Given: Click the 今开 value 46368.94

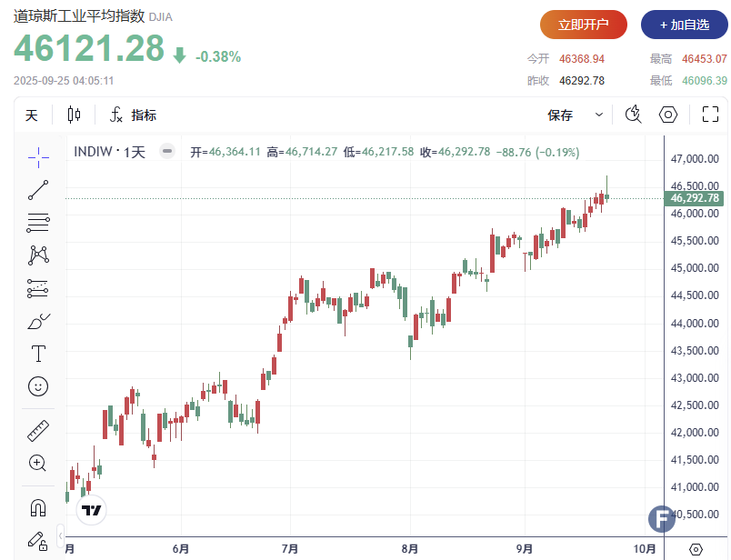Looking at the screenshot, I should click(x=582, y=59).
